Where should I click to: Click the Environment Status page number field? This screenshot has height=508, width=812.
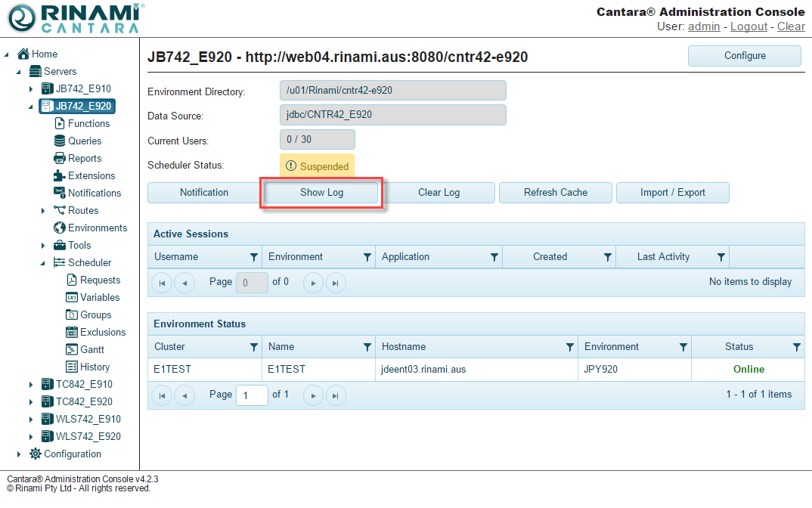[253, 395]
